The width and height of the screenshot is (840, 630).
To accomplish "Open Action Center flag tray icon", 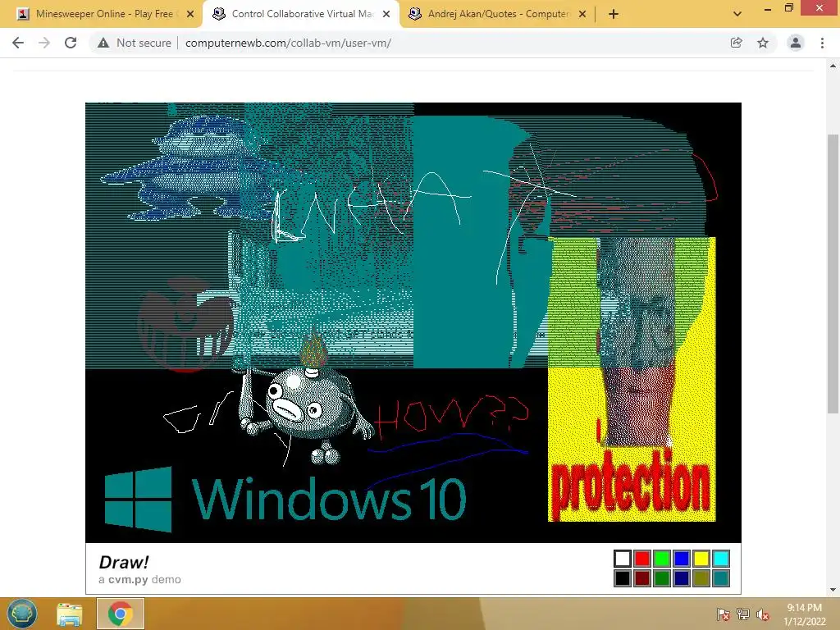I will (724, 614).
